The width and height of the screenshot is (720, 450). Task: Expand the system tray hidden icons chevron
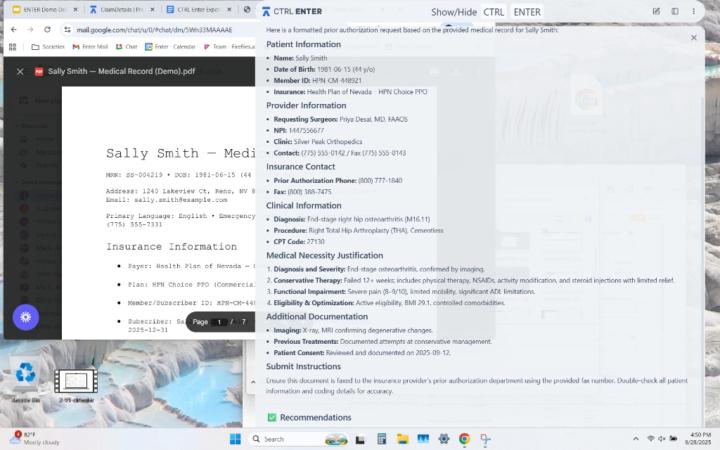click(x=636, y=439)
